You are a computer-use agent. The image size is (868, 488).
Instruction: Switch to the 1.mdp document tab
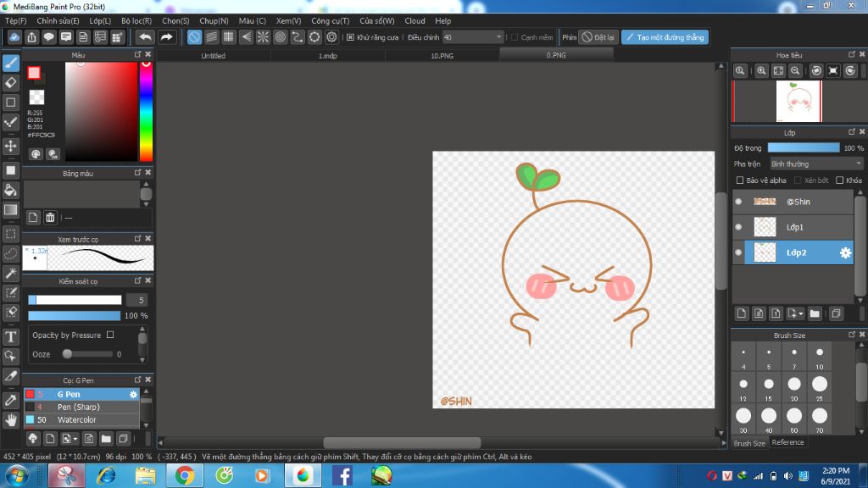(328, 55)
